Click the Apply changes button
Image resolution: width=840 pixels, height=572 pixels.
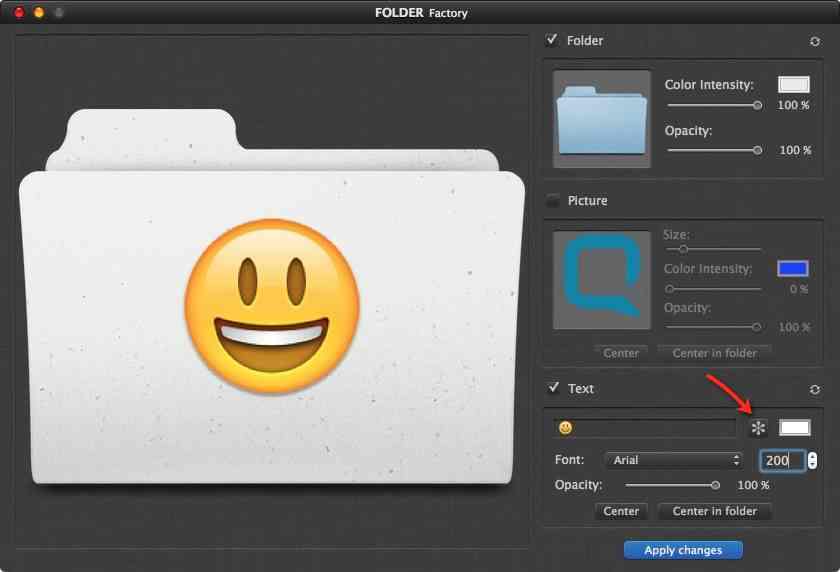tap(683, 550)
